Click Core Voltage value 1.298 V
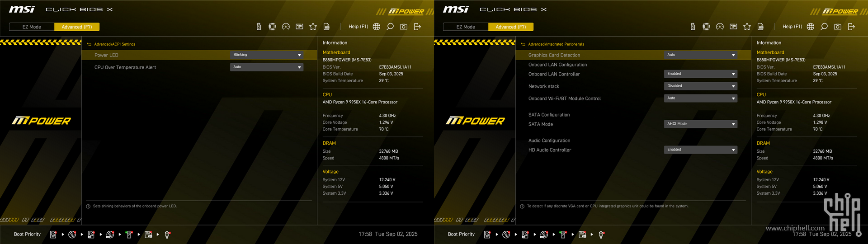The width and height of the screenshot is (868, 244). click(820, 122)
